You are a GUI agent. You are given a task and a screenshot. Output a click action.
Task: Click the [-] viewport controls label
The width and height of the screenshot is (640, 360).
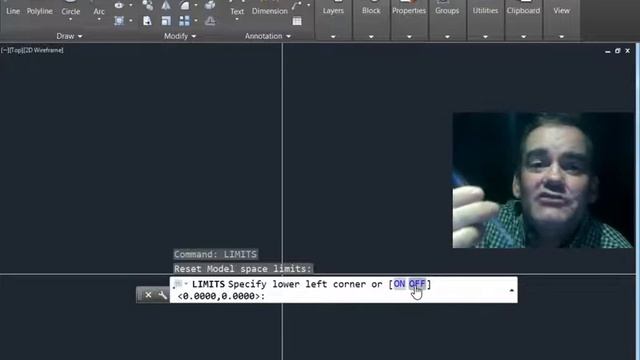tap(4, 50)
